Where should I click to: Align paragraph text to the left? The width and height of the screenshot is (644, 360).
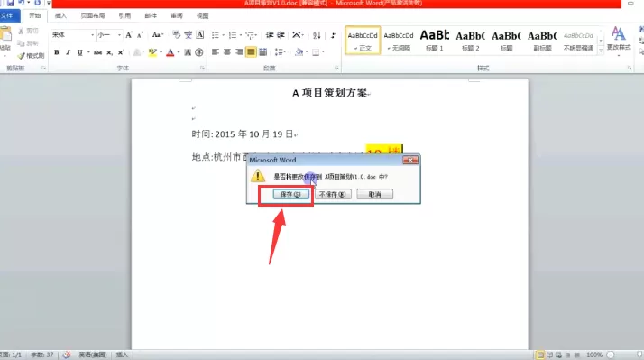[x=216, y=52]
